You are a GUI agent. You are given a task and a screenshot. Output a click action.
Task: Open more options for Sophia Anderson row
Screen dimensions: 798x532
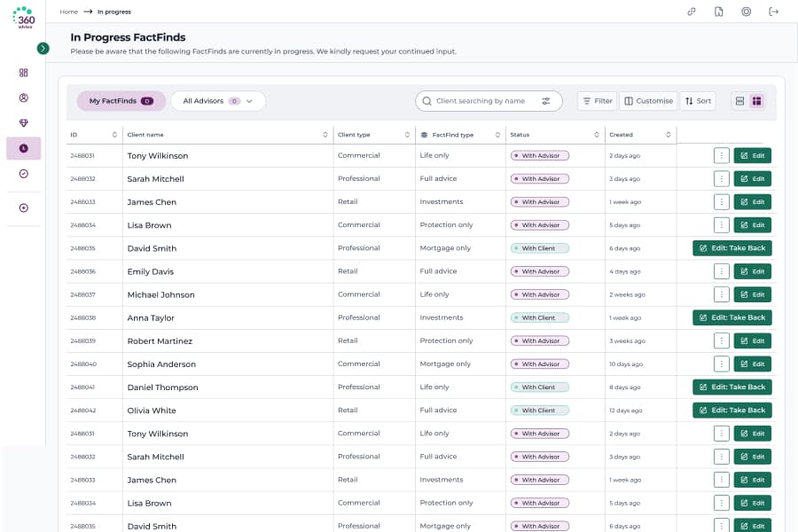pos(721,364)
